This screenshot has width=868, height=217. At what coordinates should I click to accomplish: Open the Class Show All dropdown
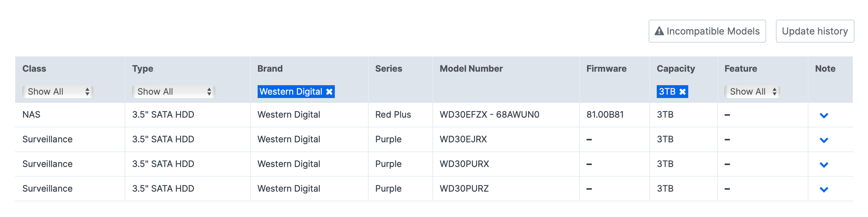[58, 92]
